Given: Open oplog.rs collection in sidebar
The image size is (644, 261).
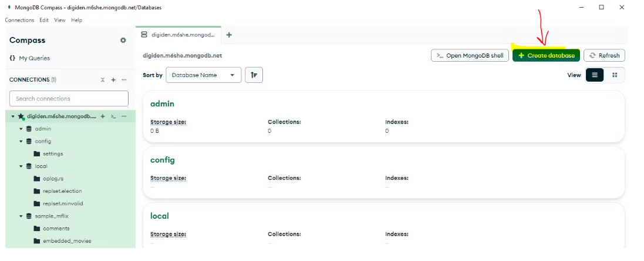Looking at the screenshot, I should point(53,179).
